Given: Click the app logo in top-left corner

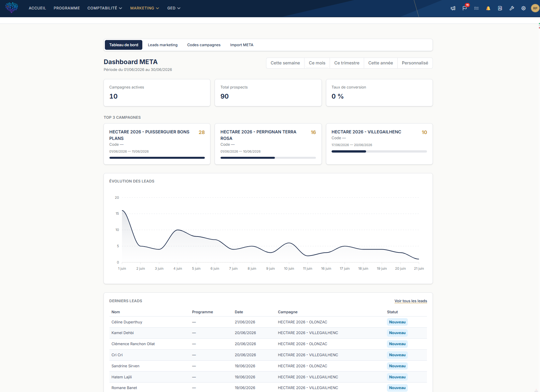Looking at the screenshot, I should pyautogui.click(x=12, y=7).
